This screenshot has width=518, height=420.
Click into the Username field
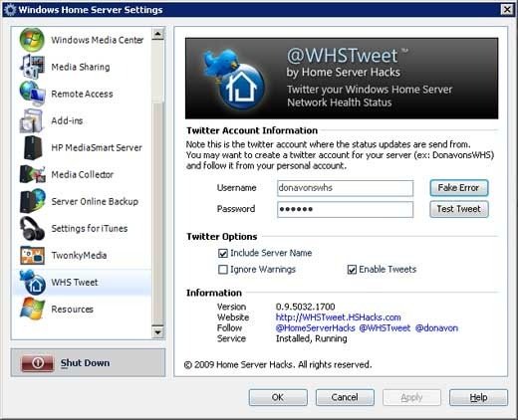click(x=345, y=188)
